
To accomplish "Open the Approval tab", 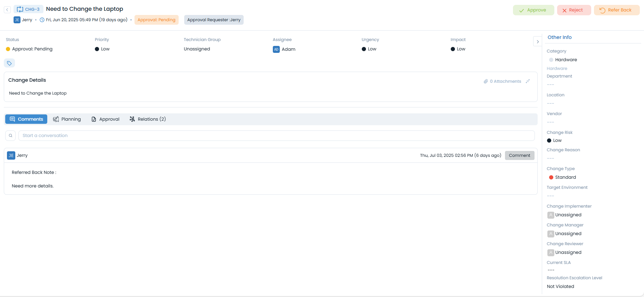I will point(105,119).
